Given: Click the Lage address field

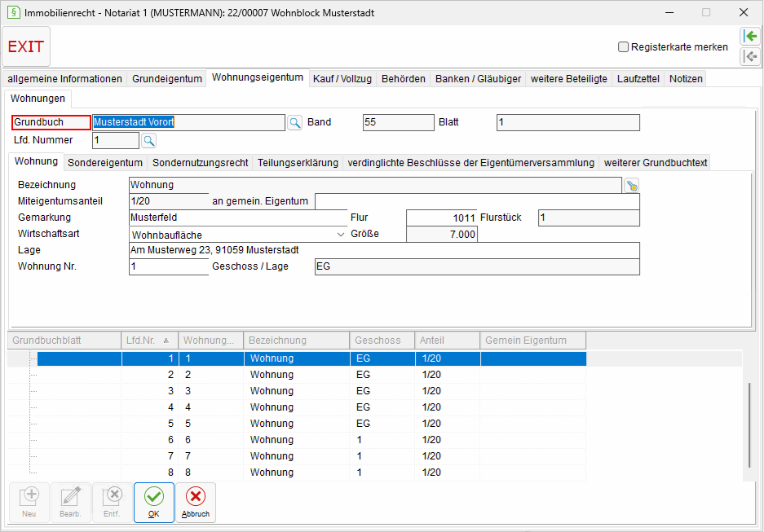Looking at the screenshot, I should point(384,250).
